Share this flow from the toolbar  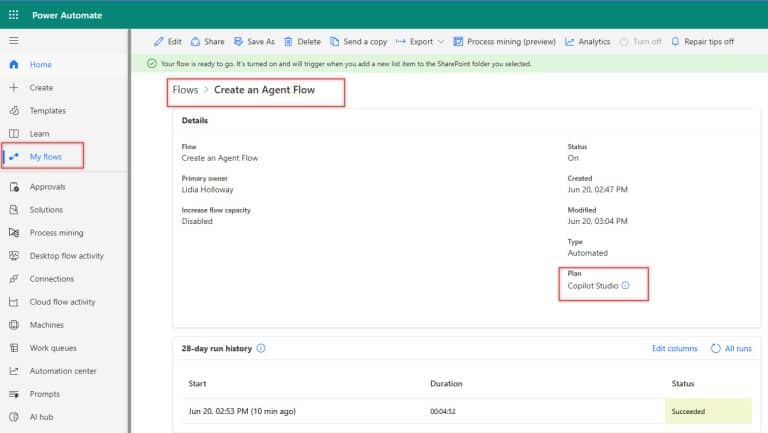[x=207, y=42]
